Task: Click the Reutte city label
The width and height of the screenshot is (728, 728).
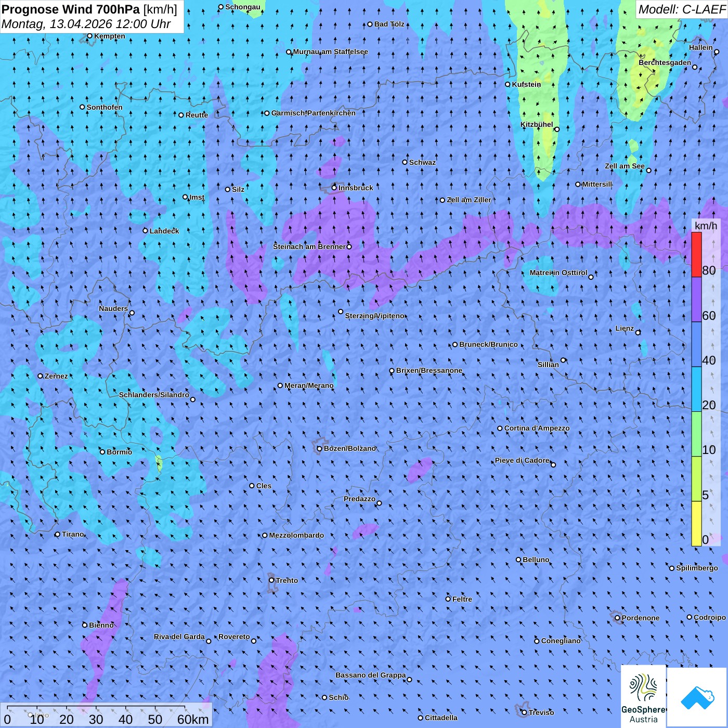Action: (197, 115)
